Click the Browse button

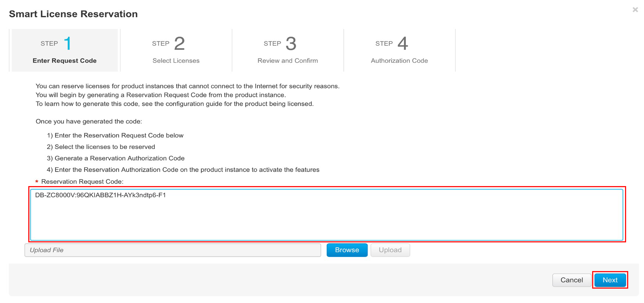tap(347, 250)
